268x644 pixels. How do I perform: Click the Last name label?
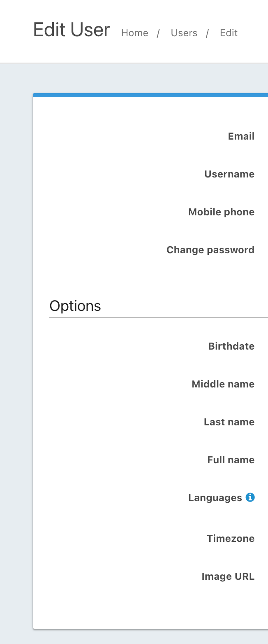(229, 422)
